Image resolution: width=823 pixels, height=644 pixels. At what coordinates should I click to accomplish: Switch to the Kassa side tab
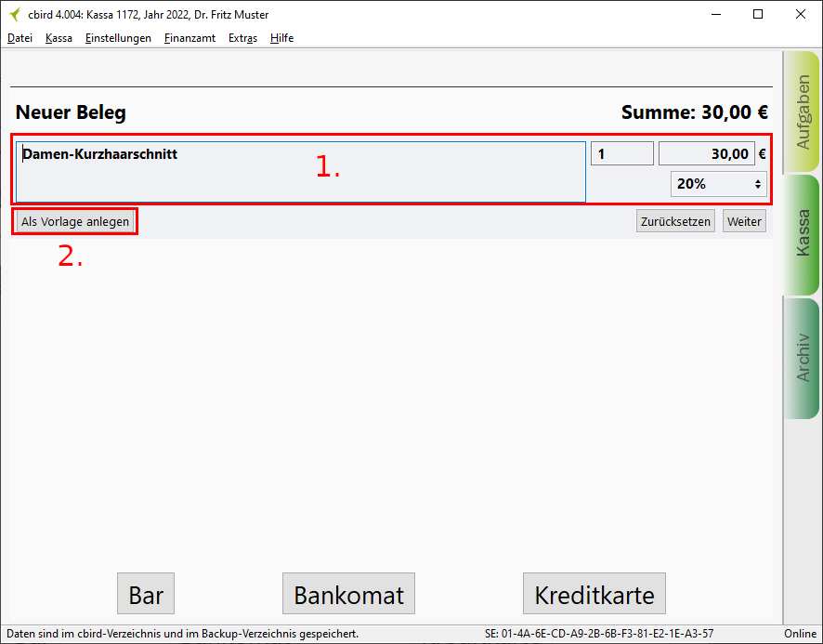pos(802,234)
